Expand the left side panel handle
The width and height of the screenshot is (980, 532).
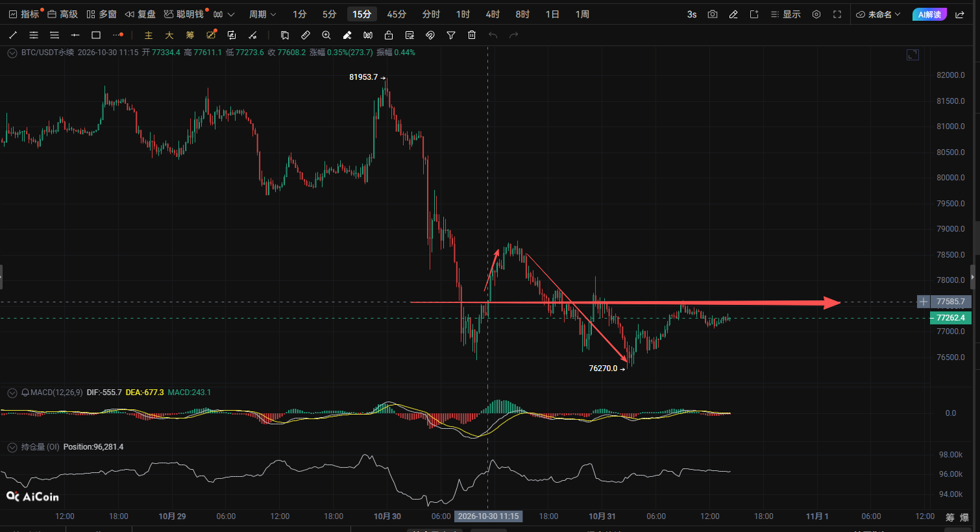click(1, 277)
